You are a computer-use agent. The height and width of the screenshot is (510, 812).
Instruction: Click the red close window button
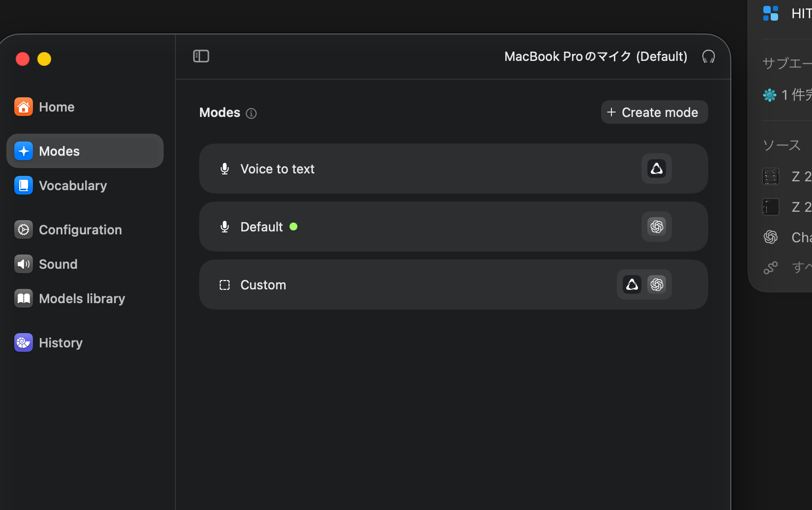pyautogui.click(x=23, y=59)
